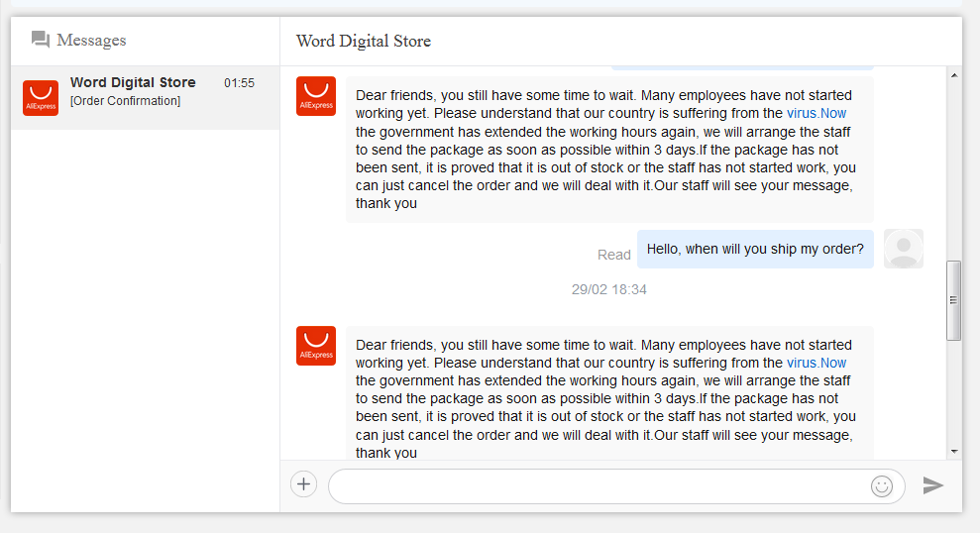The image size is (980, 533).
Task: Click the 29/02 18:34 timestamp
Action: (x=608, y=289)
